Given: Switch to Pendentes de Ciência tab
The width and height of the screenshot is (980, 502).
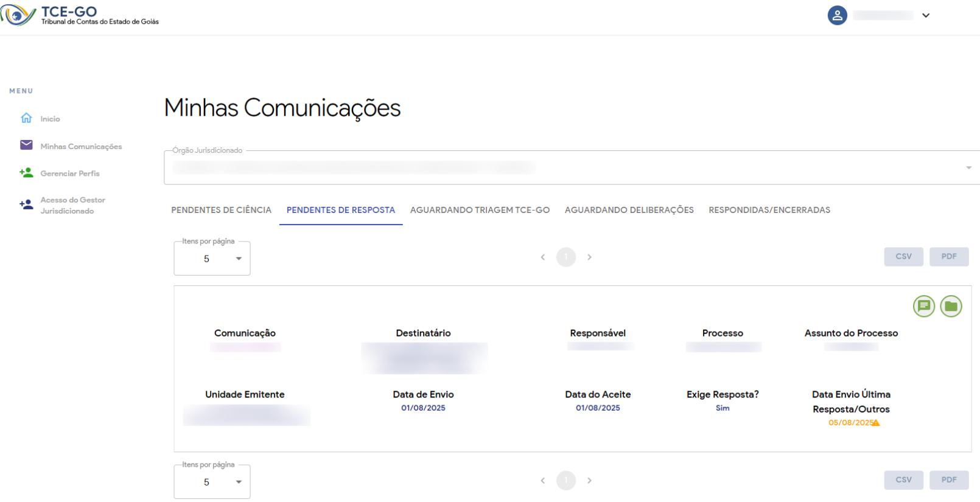Looking at the screenshot, I should pyautogui.click(x=221, y=210).
